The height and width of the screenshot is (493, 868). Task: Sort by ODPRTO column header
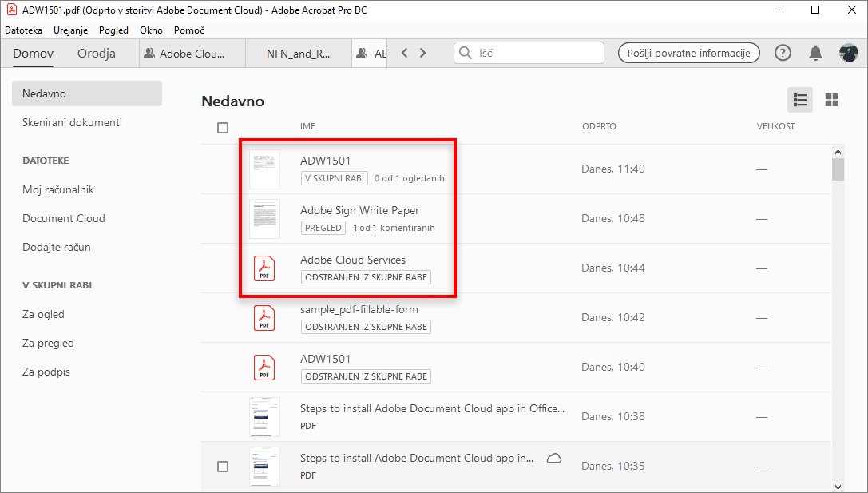599,126
